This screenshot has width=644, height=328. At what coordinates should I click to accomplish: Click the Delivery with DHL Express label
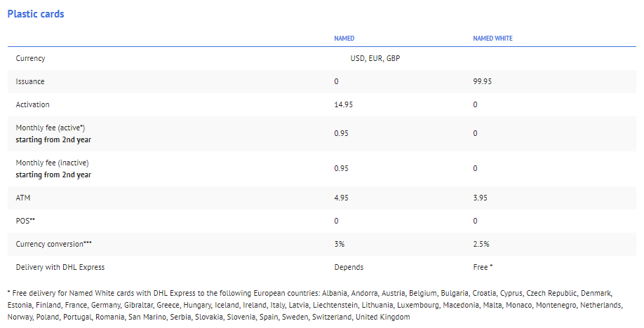[x=60, y=267]
